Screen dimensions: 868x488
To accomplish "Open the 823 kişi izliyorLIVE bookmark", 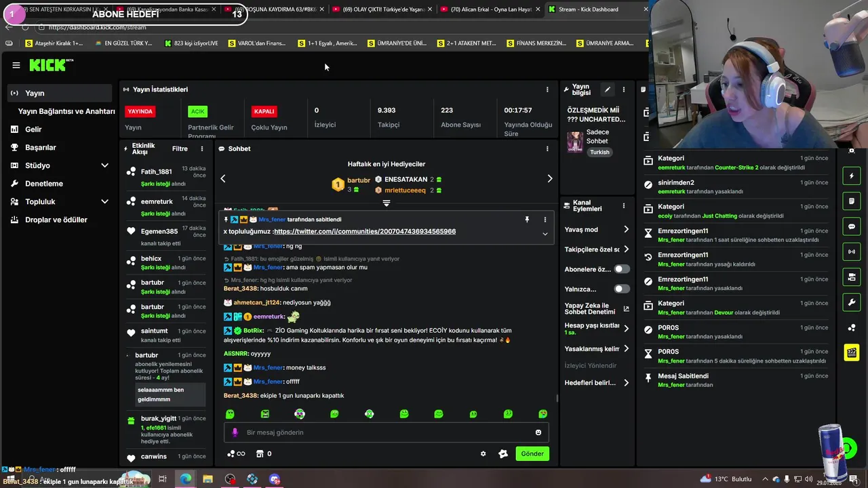I will pyautogui.click(x=192, y=43).
